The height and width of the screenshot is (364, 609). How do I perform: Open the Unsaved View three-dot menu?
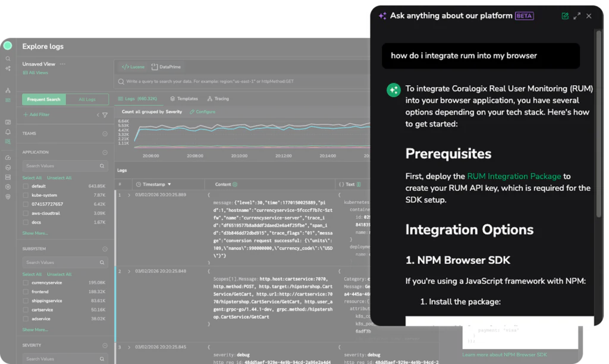62,64
